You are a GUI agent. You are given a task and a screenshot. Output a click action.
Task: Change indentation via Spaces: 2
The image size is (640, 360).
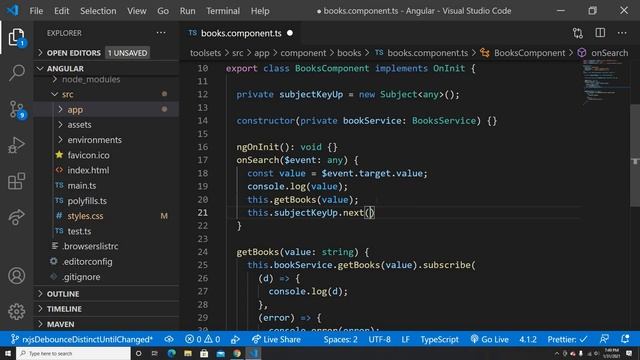(340, 339)
